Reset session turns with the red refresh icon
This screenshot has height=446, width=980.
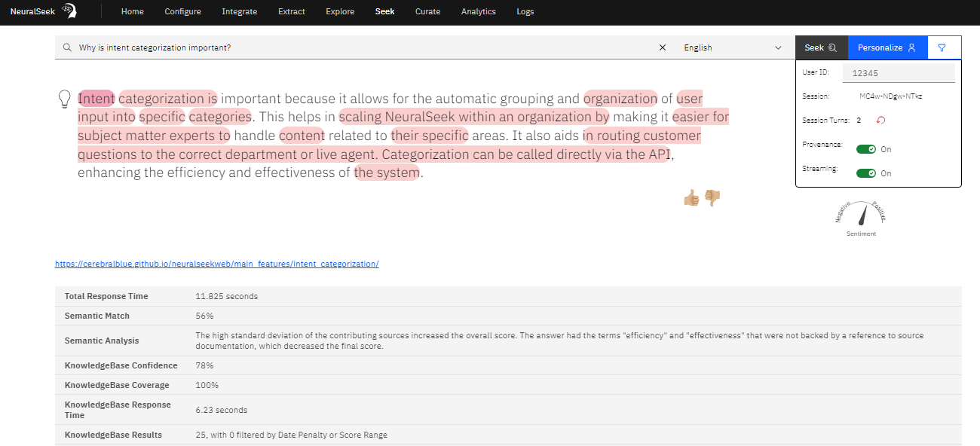(880, 121)
